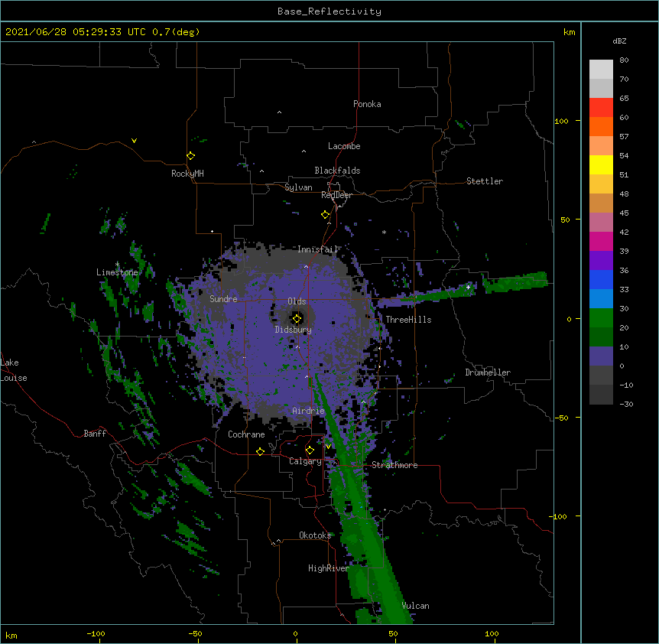Click the white asterisk marker east of Innisfail

tap(384, 232)
